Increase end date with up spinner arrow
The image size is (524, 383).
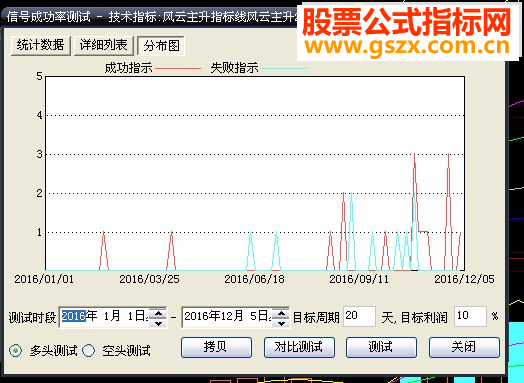click(x=281, y=313)
